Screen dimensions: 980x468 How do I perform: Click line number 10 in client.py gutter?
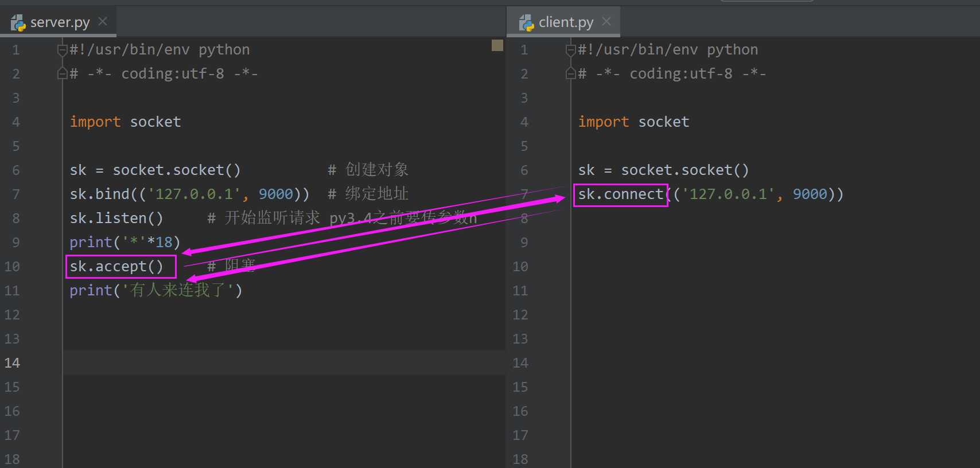520,266
